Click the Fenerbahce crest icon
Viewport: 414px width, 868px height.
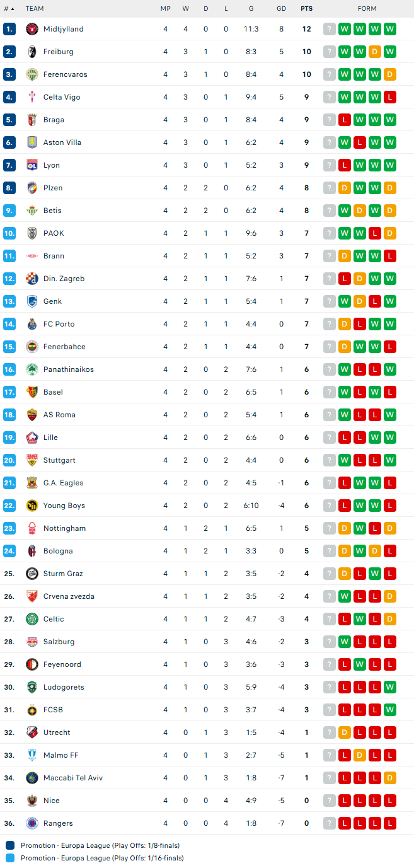pyautogui.click(x=32, y=347)
